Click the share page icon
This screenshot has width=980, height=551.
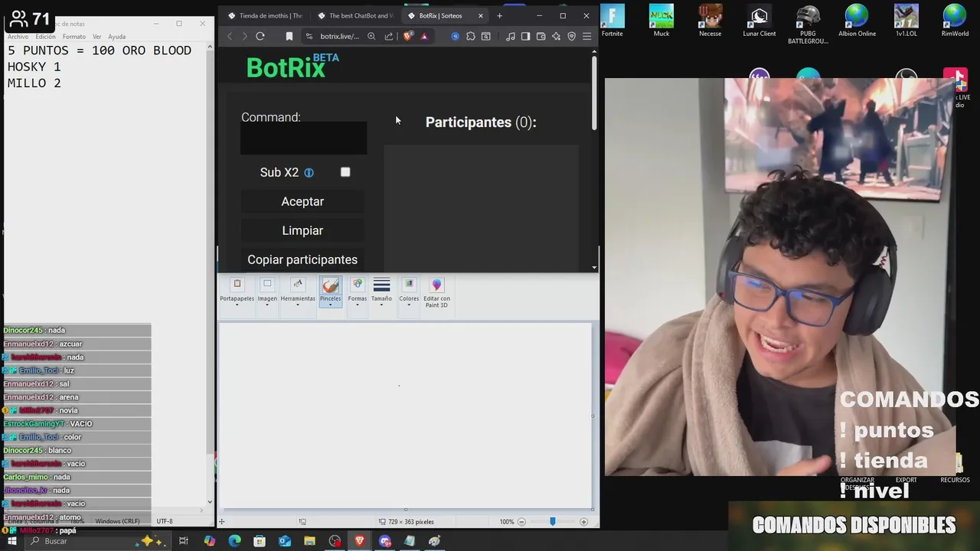click(x=389, y=36)
